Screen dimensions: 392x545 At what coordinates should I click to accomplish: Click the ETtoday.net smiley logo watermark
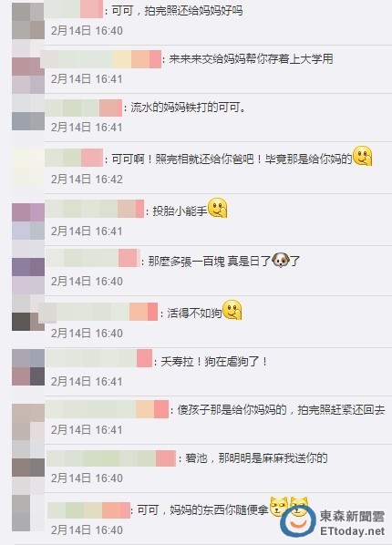click(x=298, y=520)
